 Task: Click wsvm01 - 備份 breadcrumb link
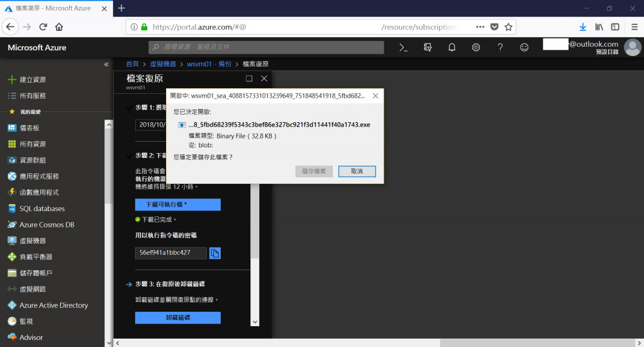(x=209, y=64)
